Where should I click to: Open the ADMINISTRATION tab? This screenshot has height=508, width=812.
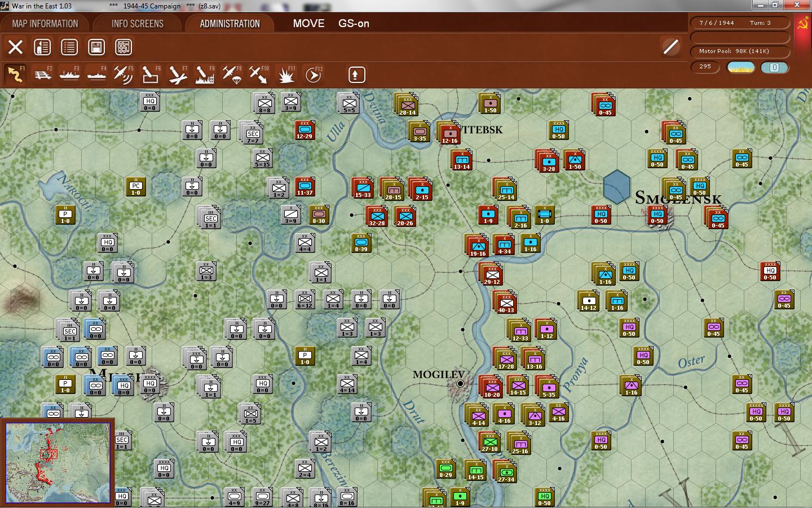(x=230, y=24)
